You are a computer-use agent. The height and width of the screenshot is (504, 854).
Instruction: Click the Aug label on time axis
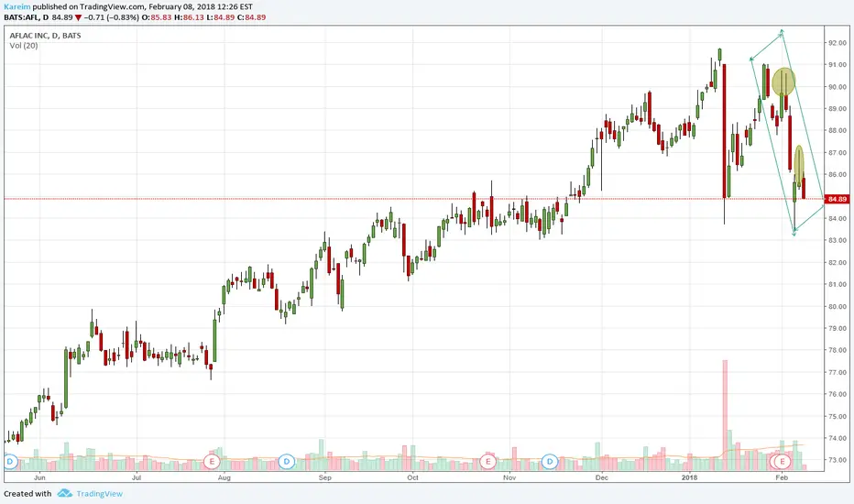tap(224, 477)
